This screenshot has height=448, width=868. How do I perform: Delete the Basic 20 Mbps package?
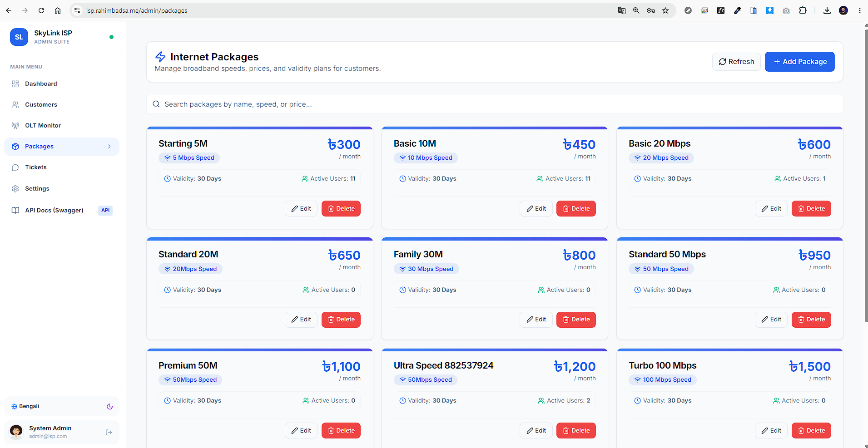pos(811,209)
